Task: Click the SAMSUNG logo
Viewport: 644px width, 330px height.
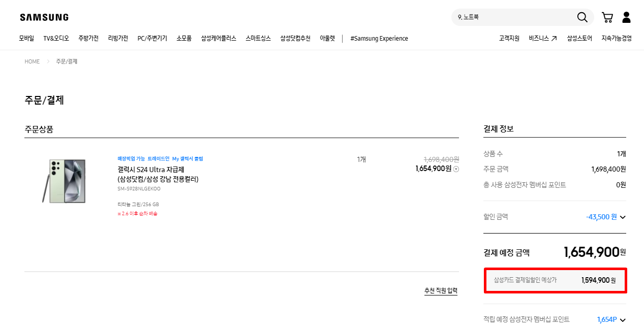Action: [x=44, y=17]
